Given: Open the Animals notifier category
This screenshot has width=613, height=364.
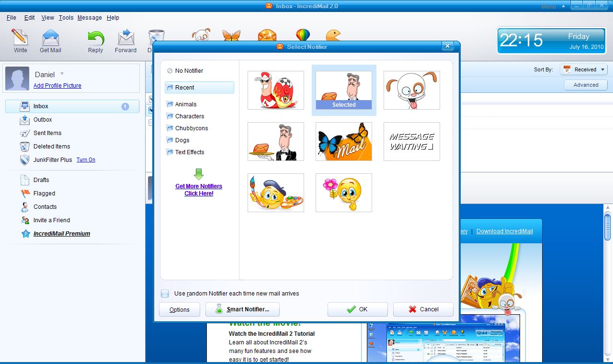Looking at the screenshot, I should click(x=182, y=104).
